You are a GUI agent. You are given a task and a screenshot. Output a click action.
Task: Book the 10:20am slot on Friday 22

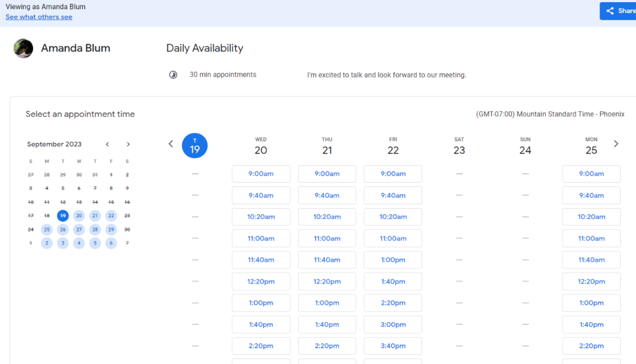(x=393, y=217)
